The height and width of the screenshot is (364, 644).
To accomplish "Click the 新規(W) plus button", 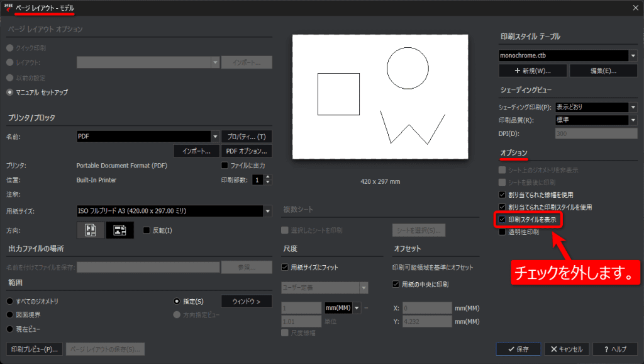I will click(533, 71).
